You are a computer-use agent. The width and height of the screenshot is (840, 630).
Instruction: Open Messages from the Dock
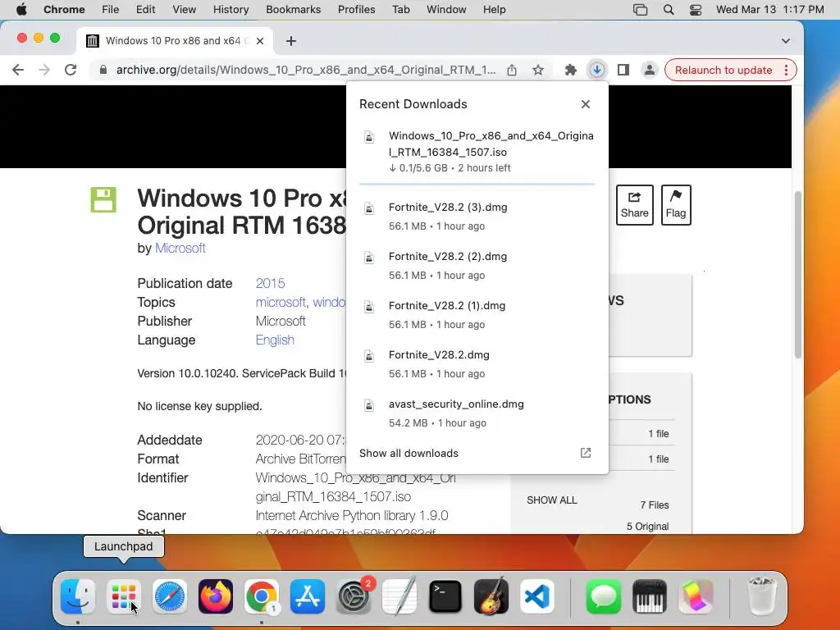coord(603,596)
